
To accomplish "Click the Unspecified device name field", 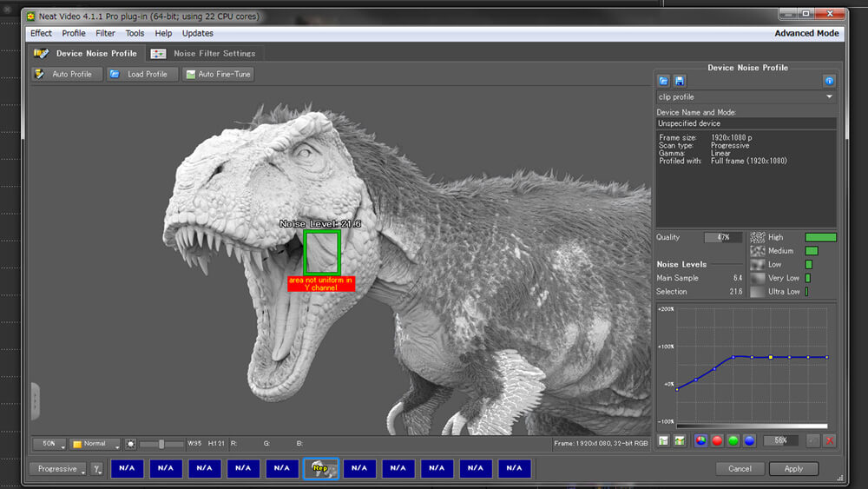I will coord(746,123).
